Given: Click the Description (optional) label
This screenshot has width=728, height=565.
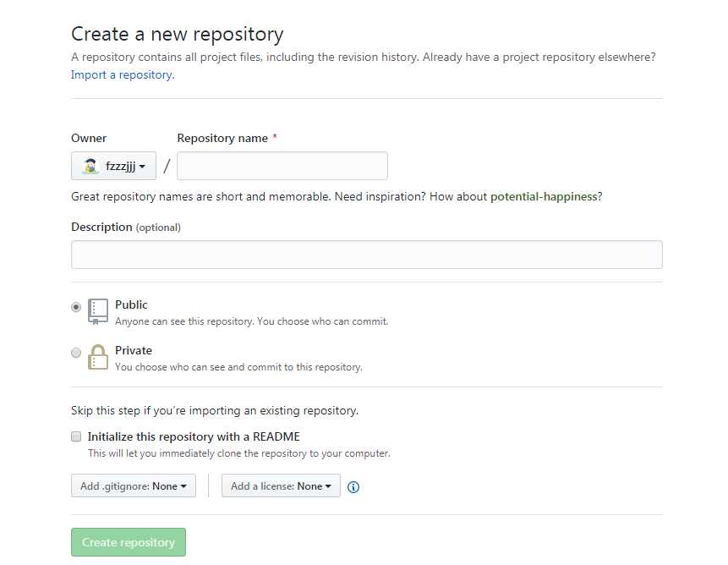Looking at the screenshot, I should coord(126,227).
